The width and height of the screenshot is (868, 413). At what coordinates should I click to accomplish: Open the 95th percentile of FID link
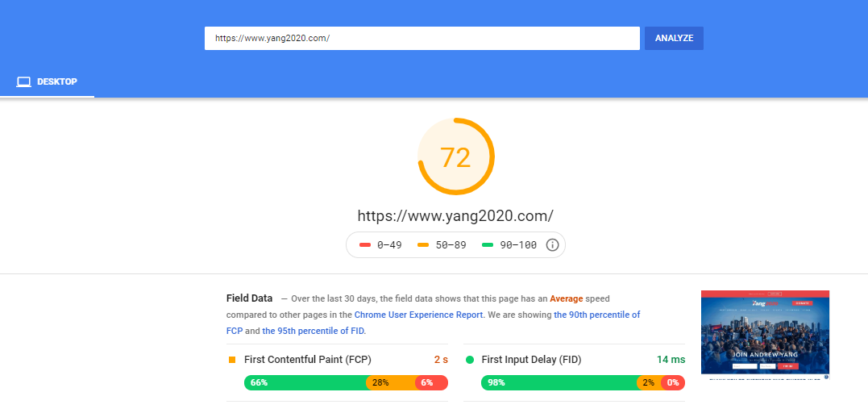(x=313, y=331)
